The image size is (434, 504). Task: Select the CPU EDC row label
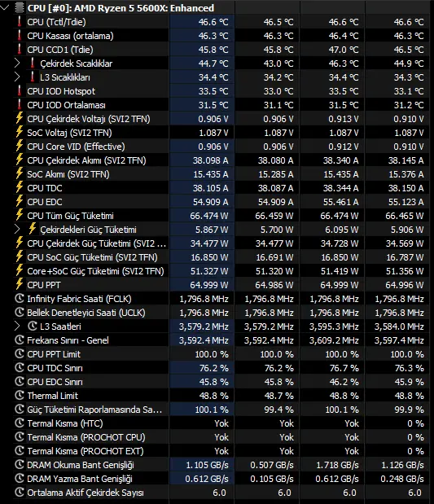tap(44, 202)
